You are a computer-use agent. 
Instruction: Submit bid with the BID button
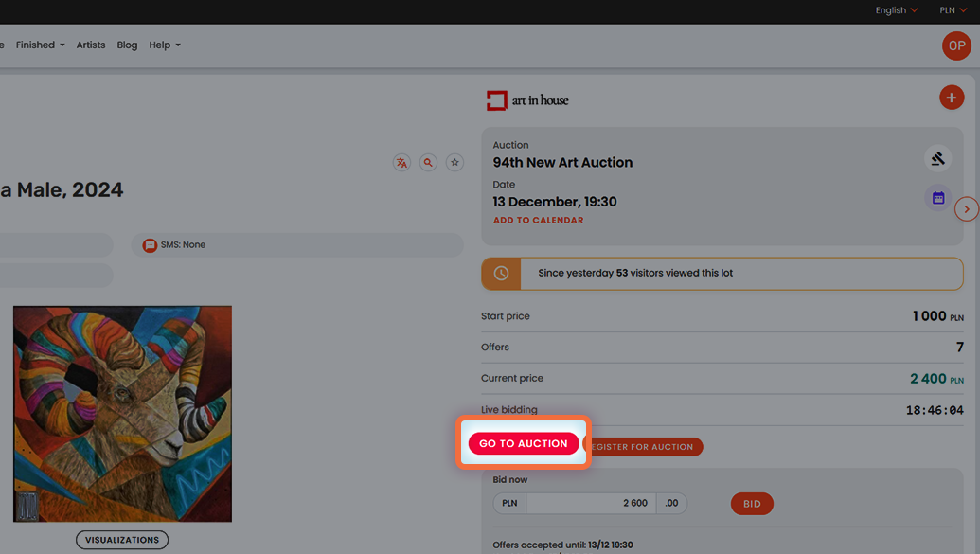coord(752,504)
